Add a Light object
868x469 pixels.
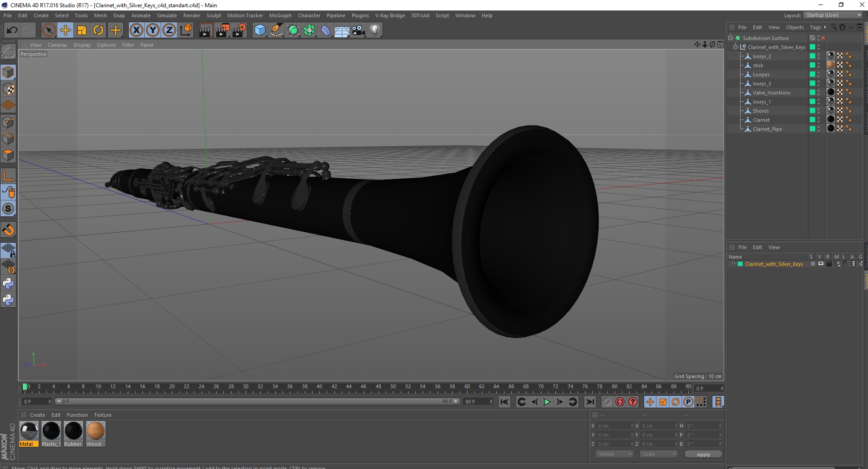(x=375, y=30)
